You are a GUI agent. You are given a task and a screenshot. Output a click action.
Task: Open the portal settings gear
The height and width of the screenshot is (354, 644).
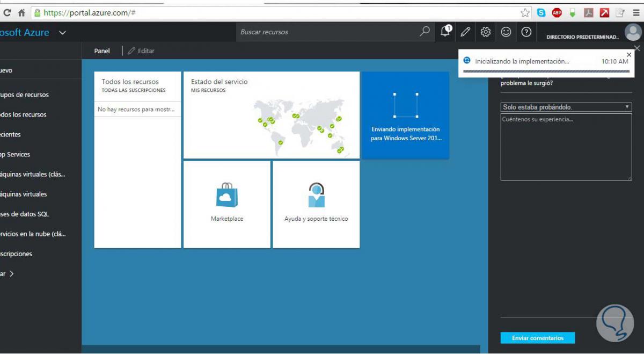tap(486, 32)
